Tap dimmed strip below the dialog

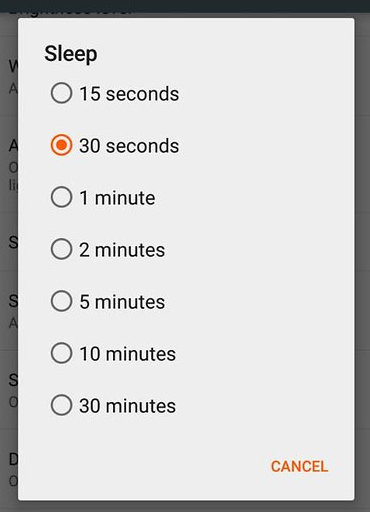(185, 506)
